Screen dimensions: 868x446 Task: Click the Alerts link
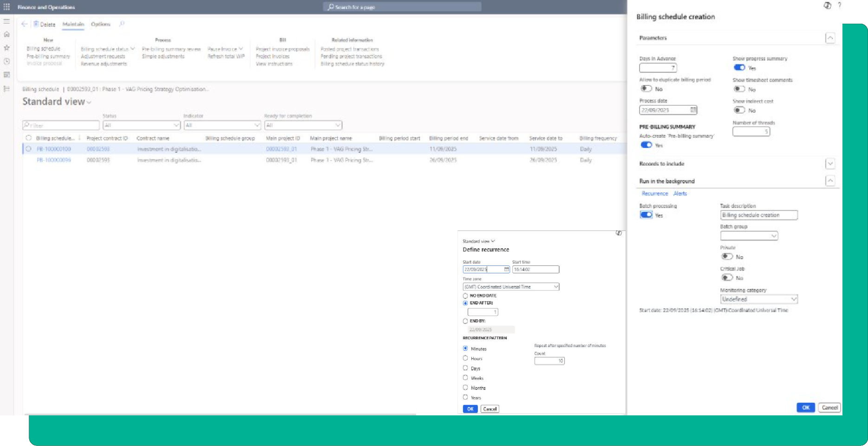tap(680, 194)
